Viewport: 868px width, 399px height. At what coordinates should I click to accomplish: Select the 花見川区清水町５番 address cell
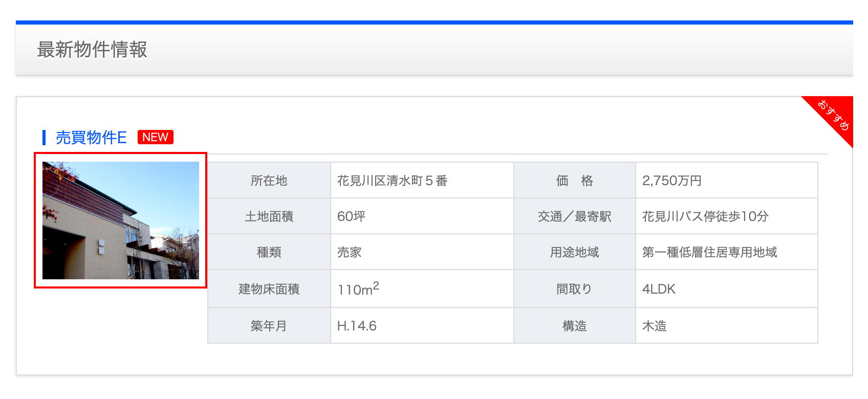point(422,181)
